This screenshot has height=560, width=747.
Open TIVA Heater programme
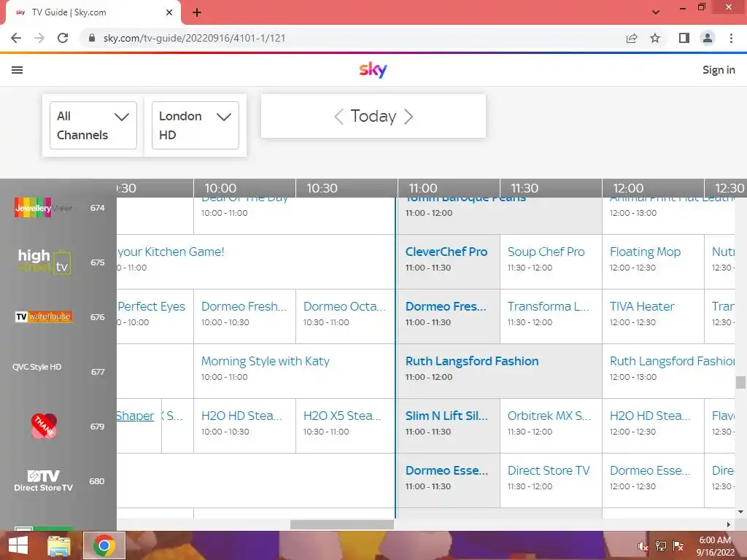click(653, 316)
